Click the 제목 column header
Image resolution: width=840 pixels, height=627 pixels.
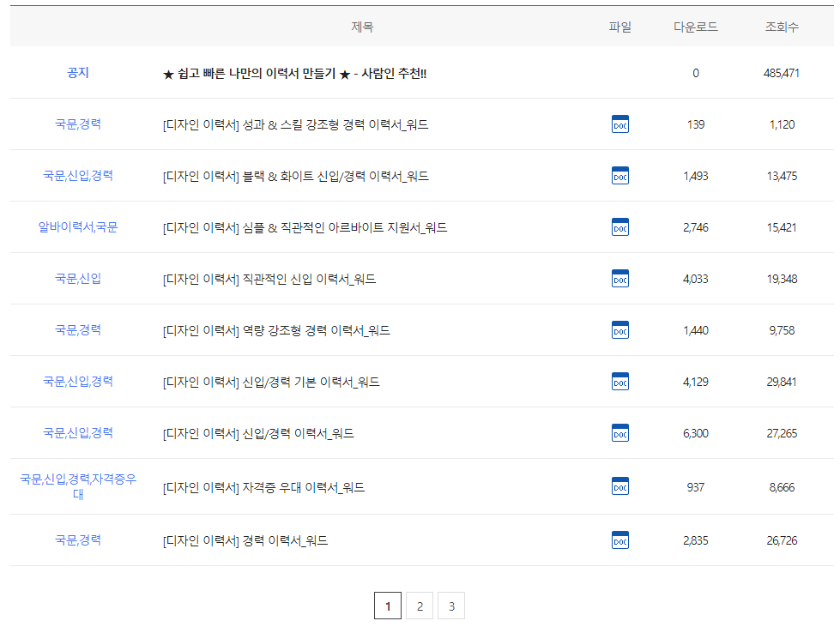click(362, 27)
